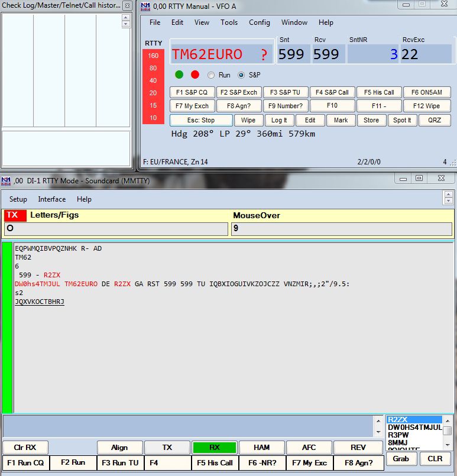The height and width of the screenshot is (476, 457).
Task: Click the QRZ button
Action: tap(435, 120)
